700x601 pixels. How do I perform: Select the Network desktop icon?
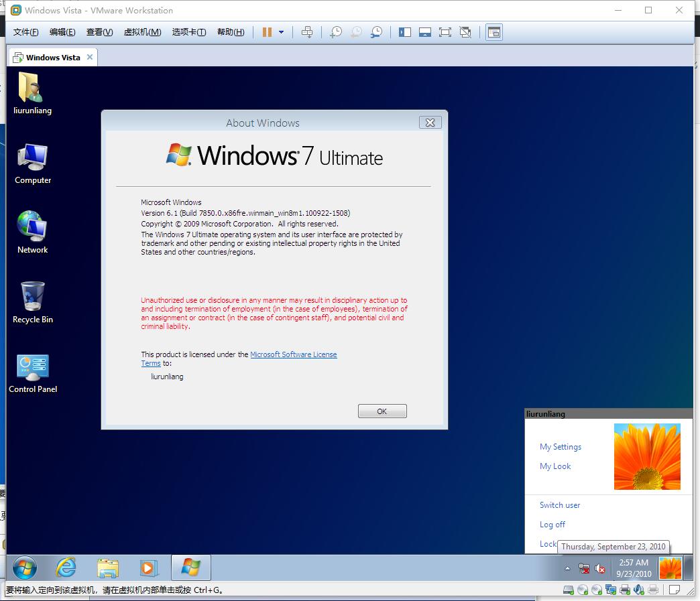coord(33,233)
